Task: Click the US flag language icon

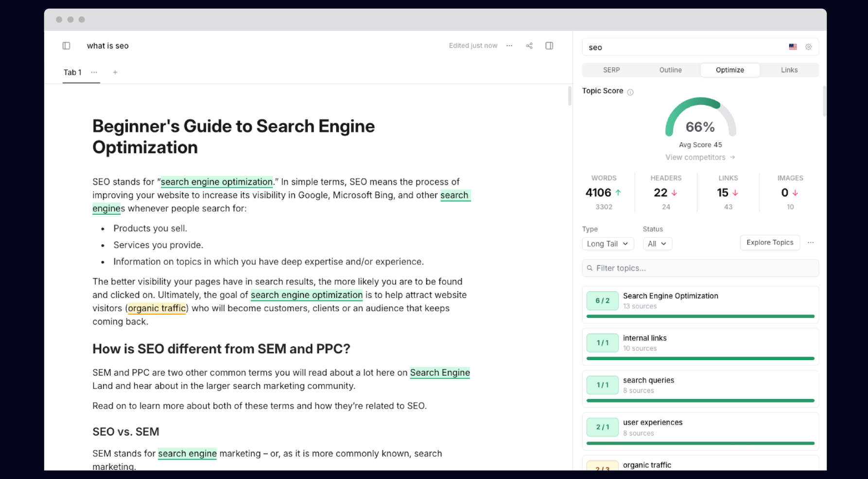Action: click(x=793, y=47)
